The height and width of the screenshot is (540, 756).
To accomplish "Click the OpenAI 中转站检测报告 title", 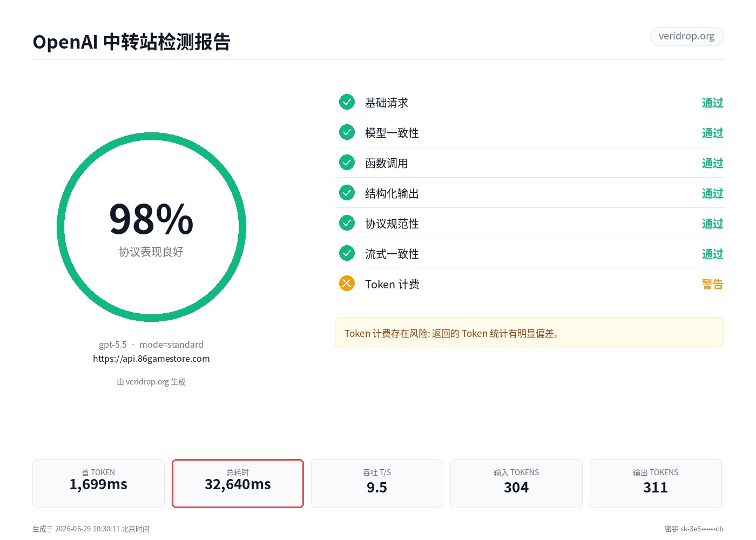I will click(132, 42).
